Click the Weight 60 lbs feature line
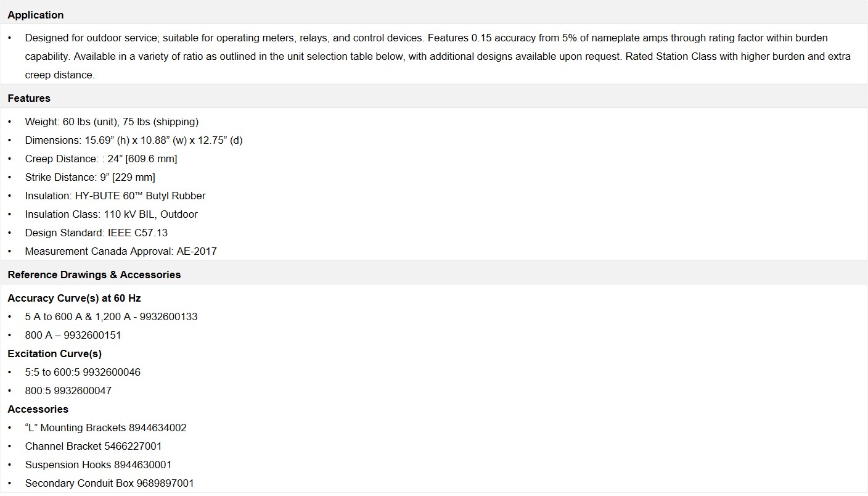The height and width of the screenshot is (496, 868). (112, 122)
